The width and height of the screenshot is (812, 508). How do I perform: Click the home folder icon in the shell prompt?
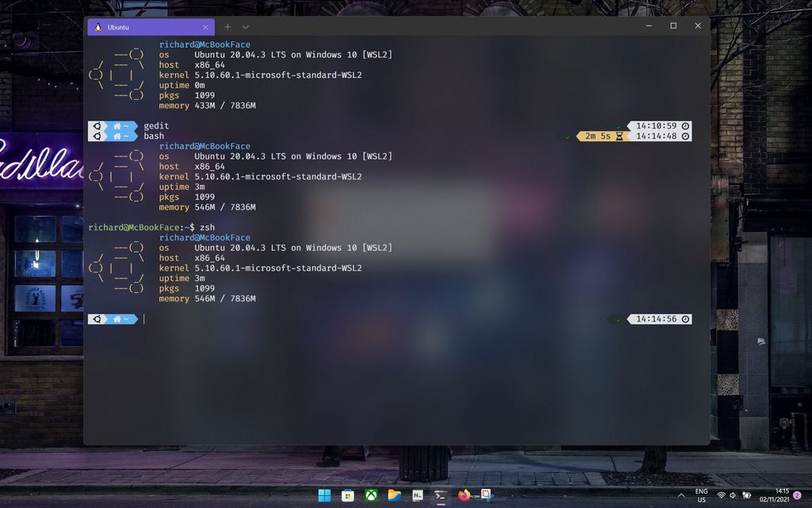[x=116, y=319]
